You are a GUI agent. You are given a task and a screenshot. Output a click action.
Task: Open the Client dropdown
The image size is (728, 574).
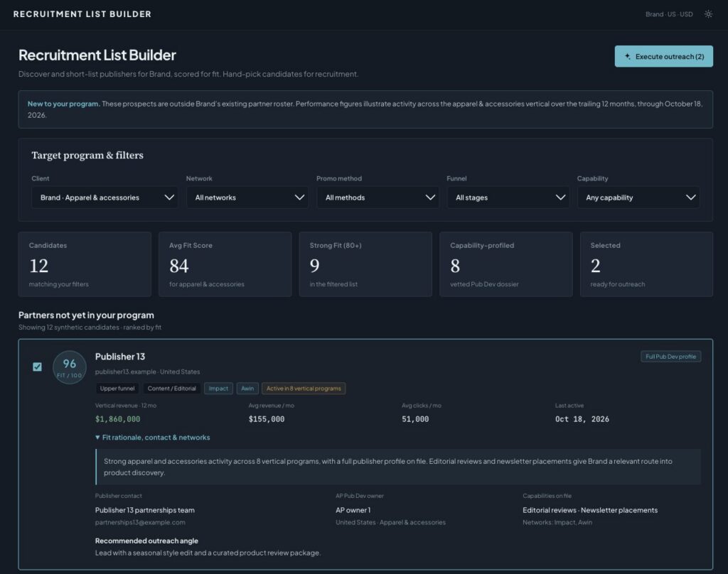point(105,197)
